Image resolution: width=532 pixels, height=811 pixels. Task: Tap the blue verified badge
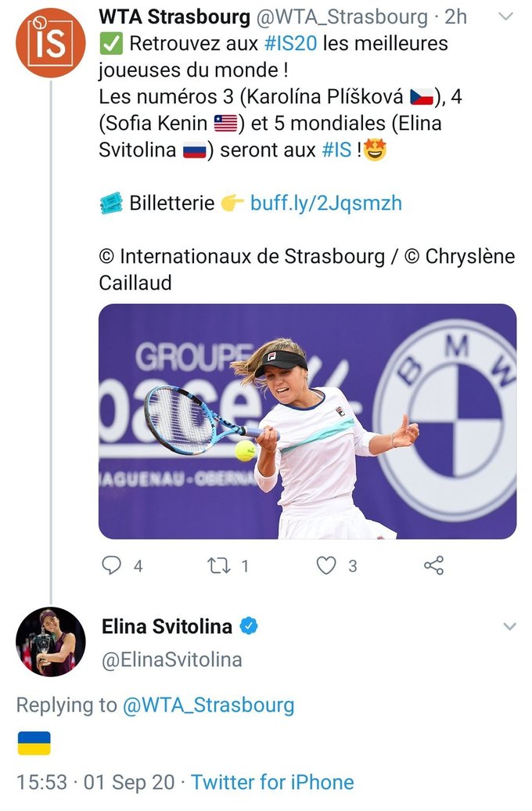pyautogui.click(x=249, y=626)
